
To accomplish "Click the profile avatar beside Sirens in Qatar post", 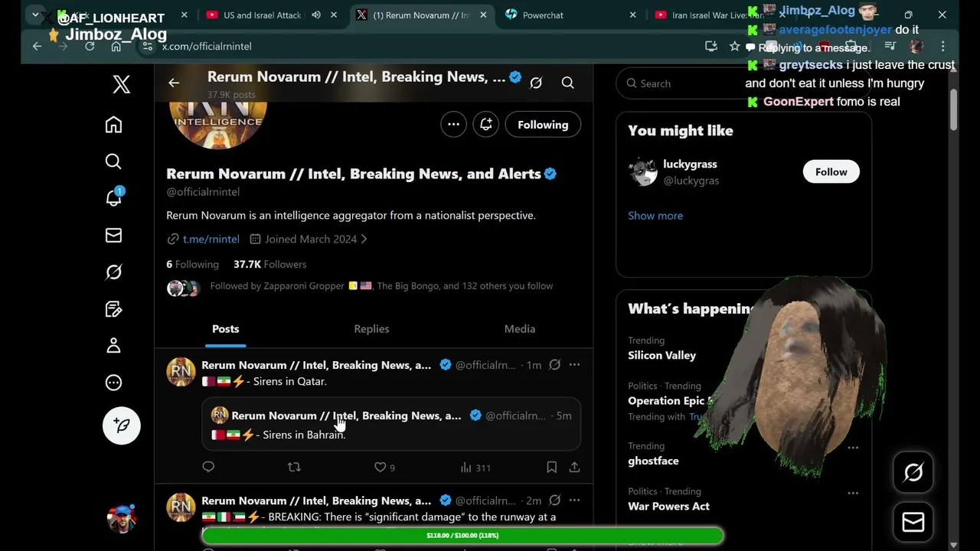I will pyautogui.click(x=181, y=372).
